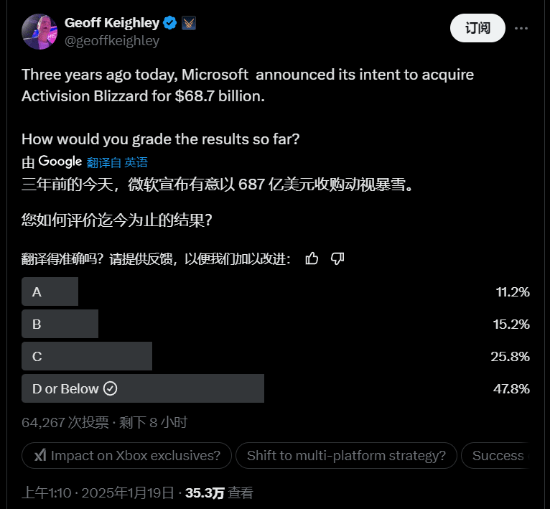The image size is (550, 509).
Task: Click the 上午1:10 · 2025年1月19日 timestamp
Action: coord(98,493)
